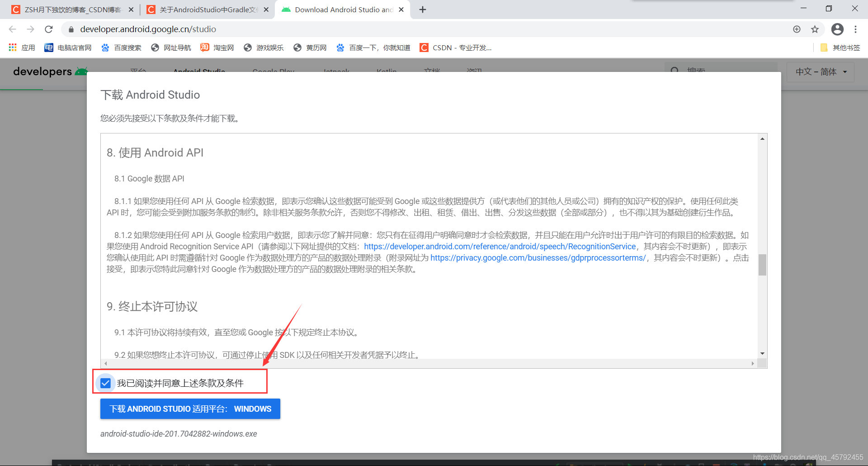Open a new tab with plus button
The width and height of the screenshot is (868, 466).
pyautogui.click(x=423, y=10)
